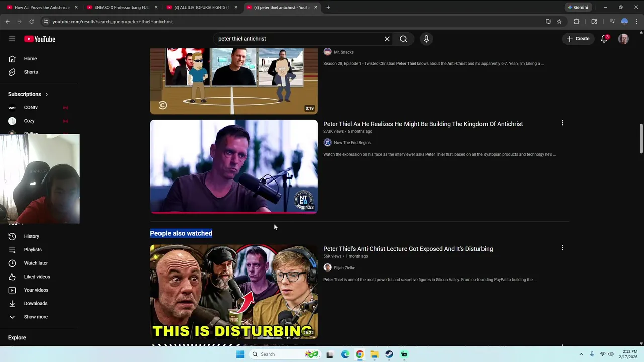The height and width of the screenshot is (362, 644).
Task: Open the account avatar menu
Action: (x=623, y=39)
